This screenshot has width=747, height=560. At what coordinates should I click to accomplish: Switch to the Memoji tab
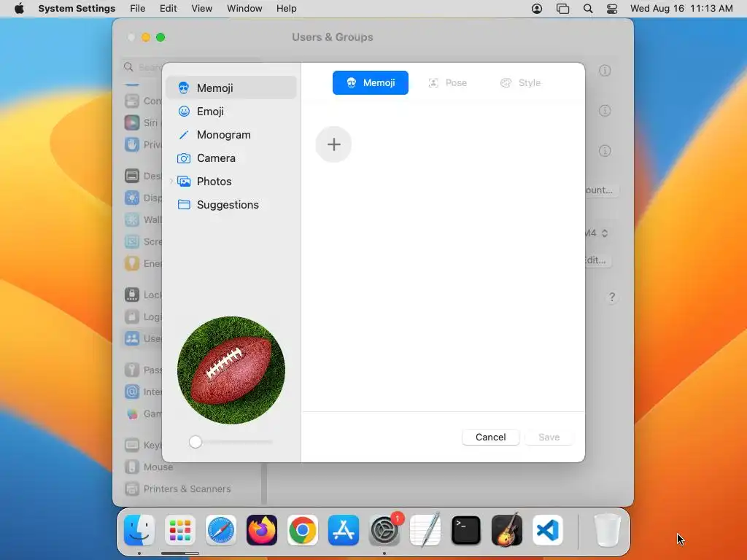tap(370, 82)
